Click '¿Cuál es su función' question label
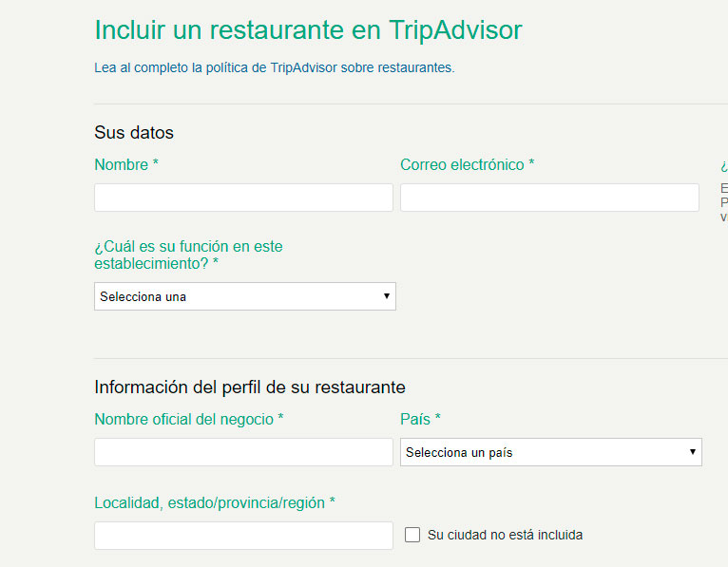The image size is (728, 567). (x=188, y=255)
